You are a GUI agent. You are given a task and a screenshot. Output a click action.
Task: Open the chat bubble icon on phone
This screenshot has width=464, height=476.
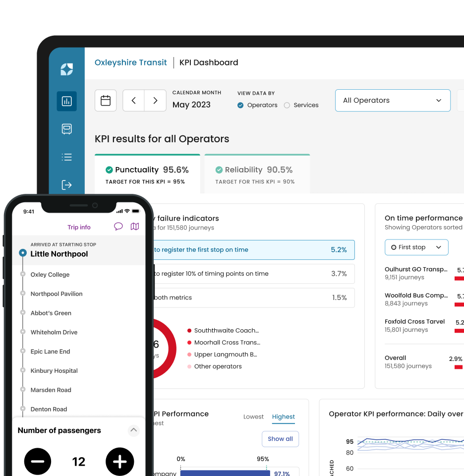pos(118,227)
